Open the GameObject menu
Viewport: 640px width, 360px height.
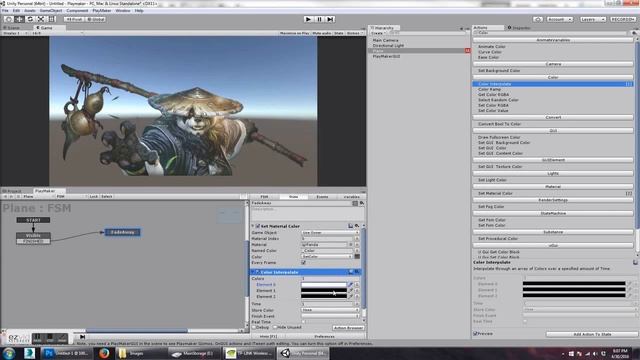[x=51, y=11]
